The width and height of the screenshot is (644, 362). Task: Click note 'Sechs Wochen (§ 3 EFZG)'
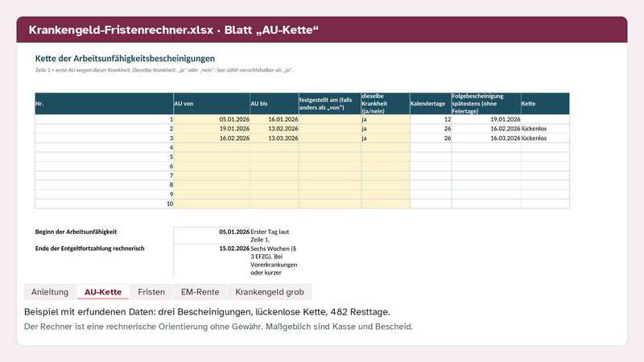click(x=274, y=253)
